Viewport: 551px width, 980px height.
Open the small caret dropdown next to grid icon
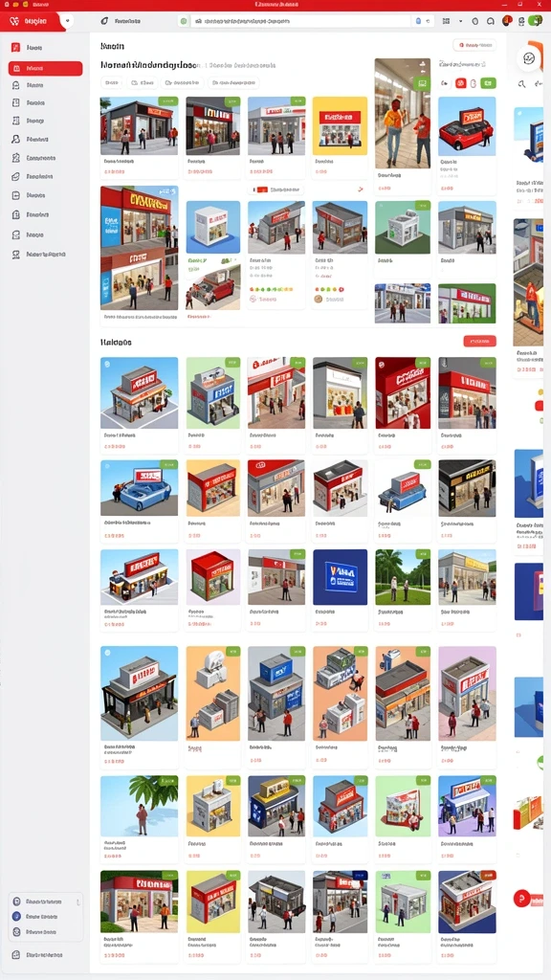461,21
